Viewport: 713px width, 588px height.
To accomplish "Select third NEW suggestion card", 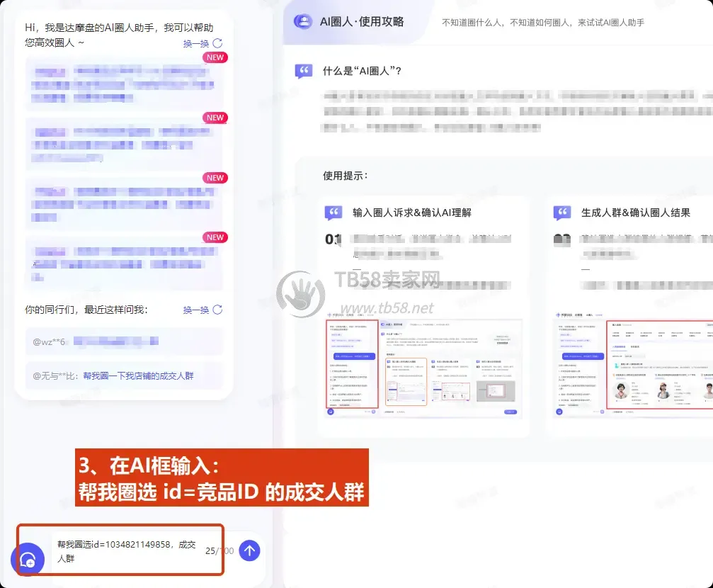I will pos(124,204).
